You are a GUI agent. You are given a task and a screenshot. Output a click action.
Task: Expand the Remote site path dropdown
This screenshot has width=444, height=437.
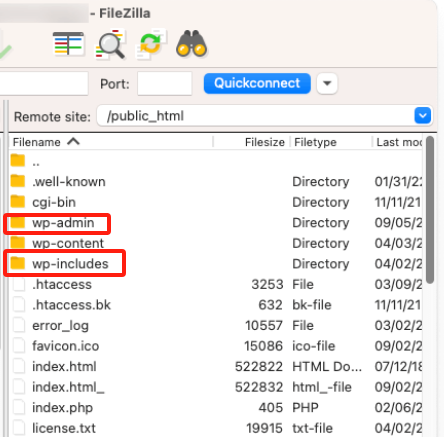(423, 116)
